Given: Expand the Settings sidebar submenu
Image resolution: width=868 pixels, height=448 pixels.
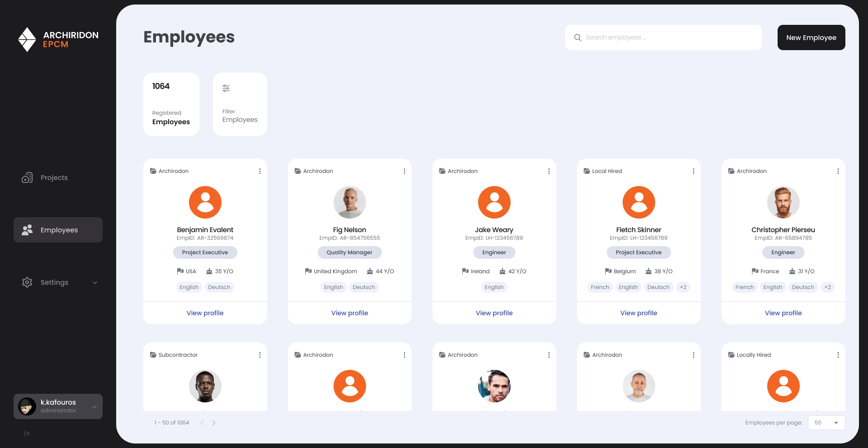Looking at the screenshot, I should click(x=95, y=283).
